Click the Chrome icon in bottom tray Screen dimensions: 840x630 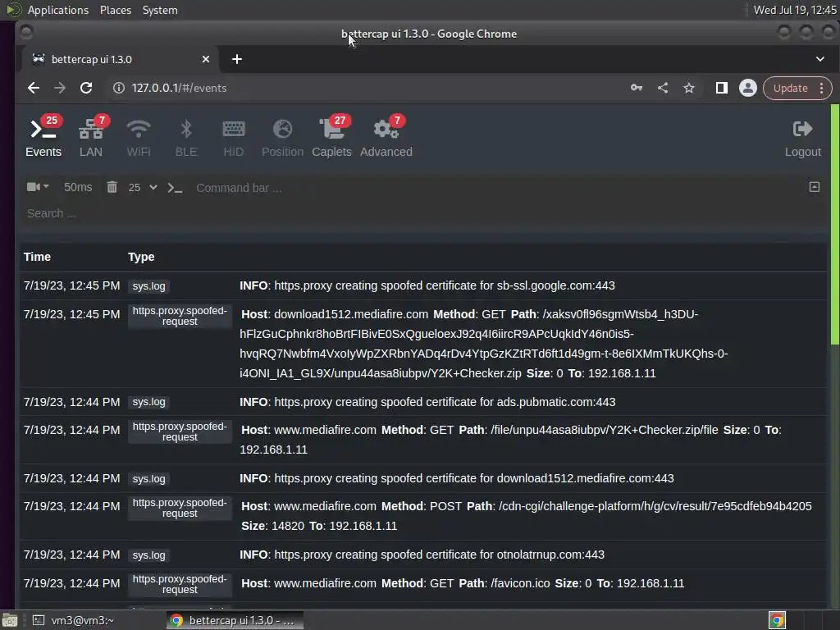[x=777, y=620]
